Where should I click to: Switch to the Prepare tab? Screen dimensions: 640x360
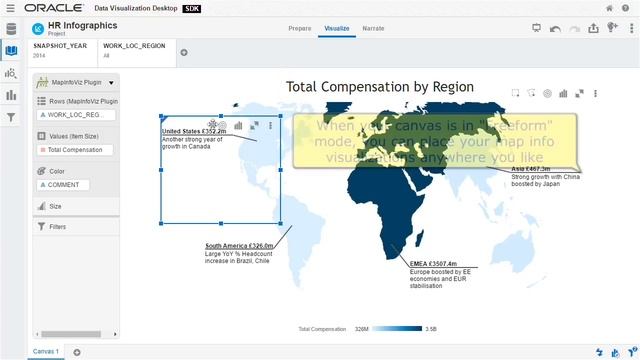tap(300, 29)
